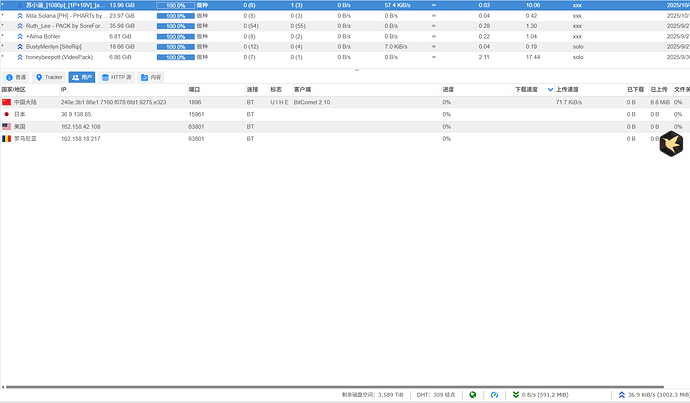Select peer with IP 162.158.42.108
Image resolution: width=690 pixels, height=403 pixels.
[80, 127]
